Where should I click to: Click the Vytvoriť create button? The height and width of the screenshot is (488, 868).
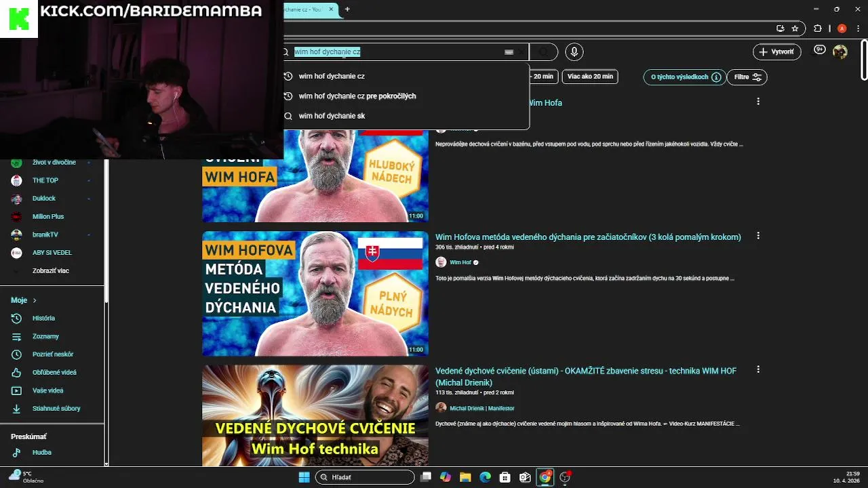pyautogui.click(x=777, y=52)
